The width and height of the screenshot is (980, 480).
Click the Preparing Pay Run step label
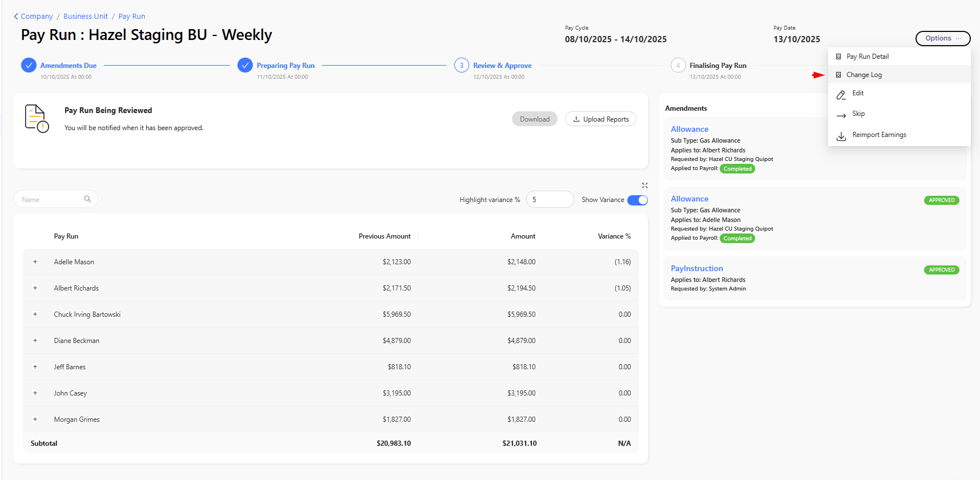285,66
